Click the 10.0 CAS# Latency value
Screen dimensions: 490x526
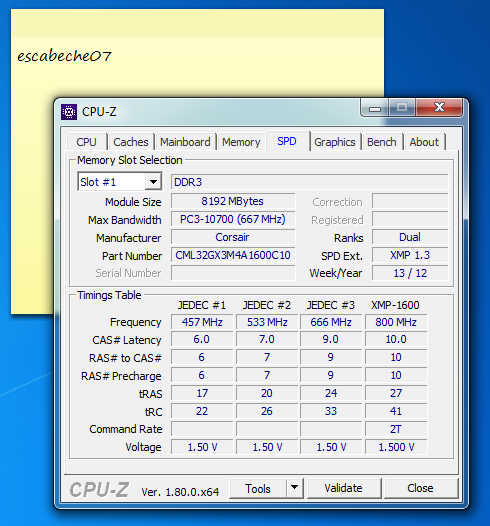pyautogui.click(x=396, y=339)
